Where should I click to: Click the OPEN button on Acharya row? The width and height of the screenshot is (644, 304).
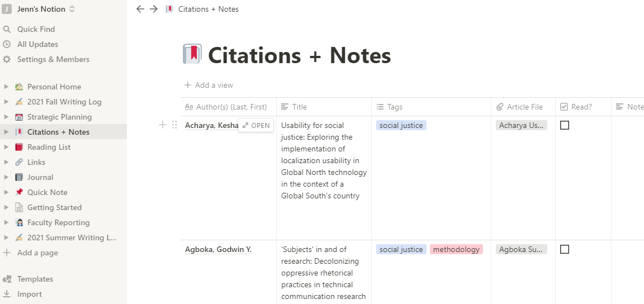(x=256, y=126)
